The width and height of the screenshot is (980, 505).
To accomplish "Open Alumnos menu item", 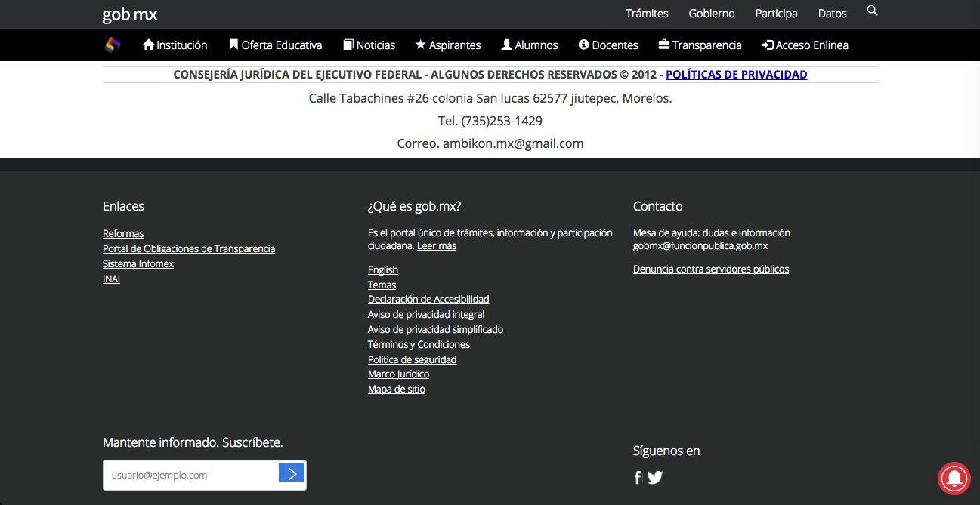I will [530, 45].
